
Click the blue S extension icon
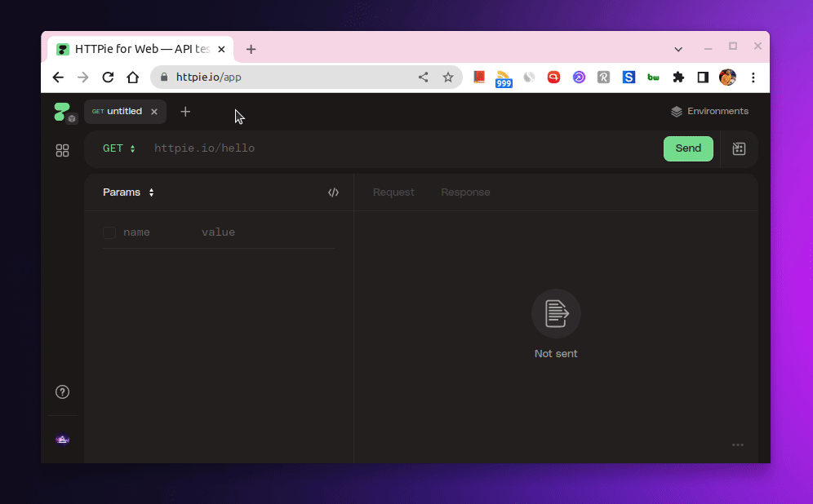[629, 77]
